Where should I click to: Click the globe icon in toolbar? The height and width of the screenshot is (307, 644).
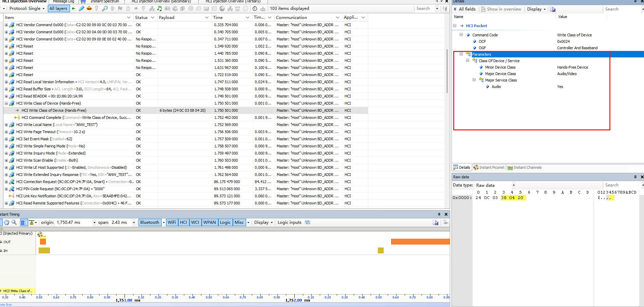(222, 8)
